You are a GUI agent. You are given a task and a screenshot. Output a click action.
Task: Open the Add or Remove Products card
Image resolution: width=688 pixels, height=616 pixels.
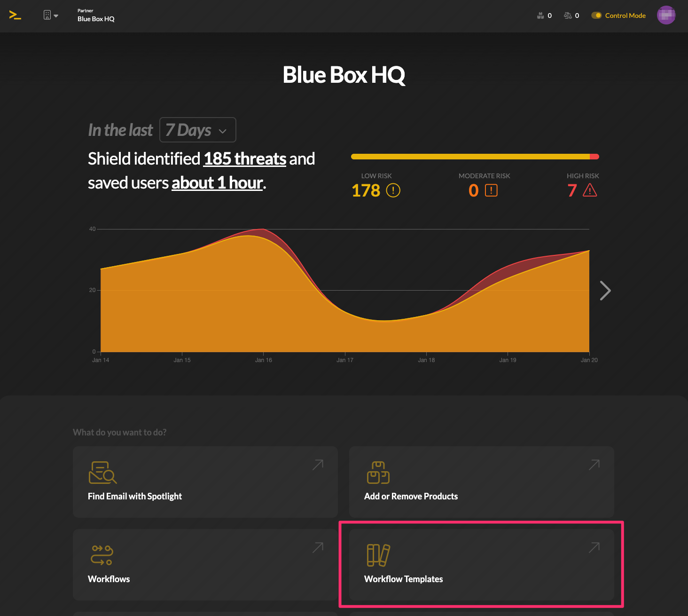click(x=482, y=482)
